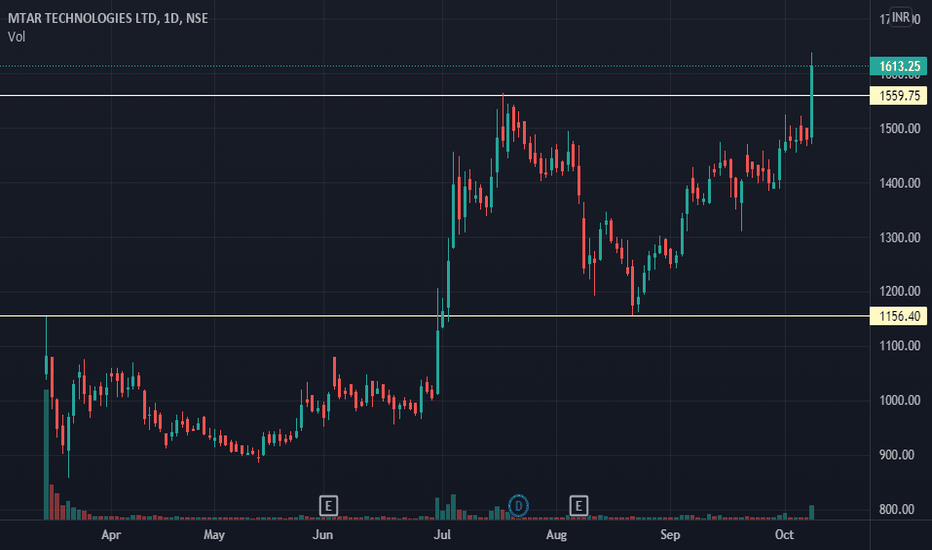Click the Jun label on time axis
The width and height of the screenshot is (932, 550).
tap(322, 535)
